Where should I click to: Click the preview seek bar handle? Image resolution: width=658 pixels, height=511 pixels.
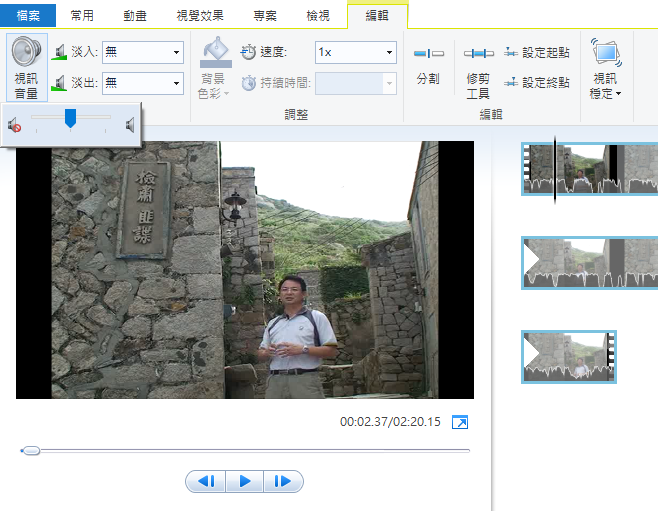pyautogui.click(x=31, y=451)
